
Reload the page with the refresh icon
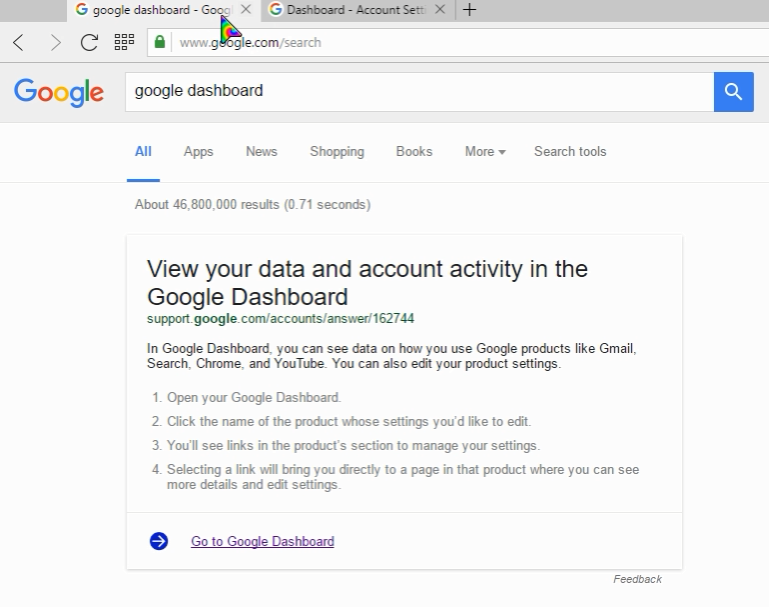(x=89, y=43)
